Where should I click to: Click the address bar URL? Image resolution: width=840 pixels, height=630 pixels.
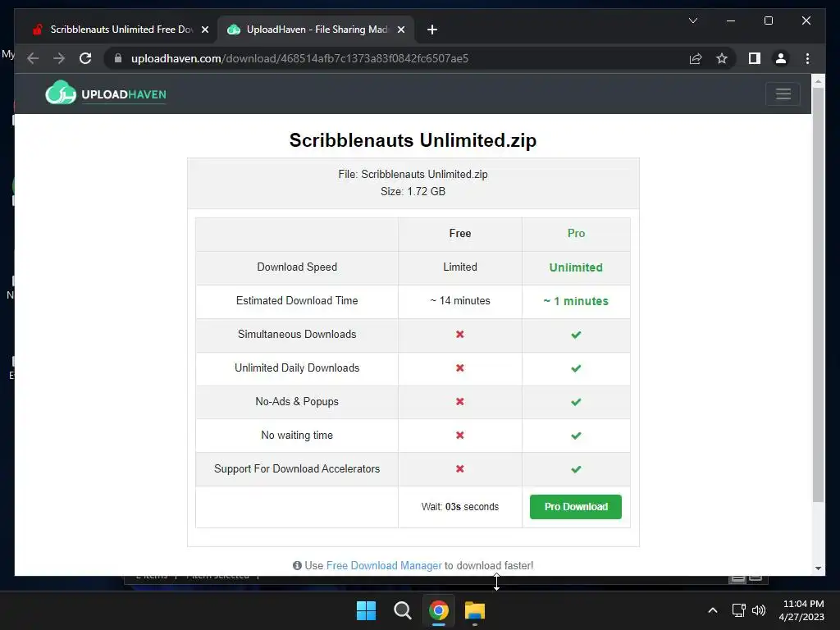point(299,58)
